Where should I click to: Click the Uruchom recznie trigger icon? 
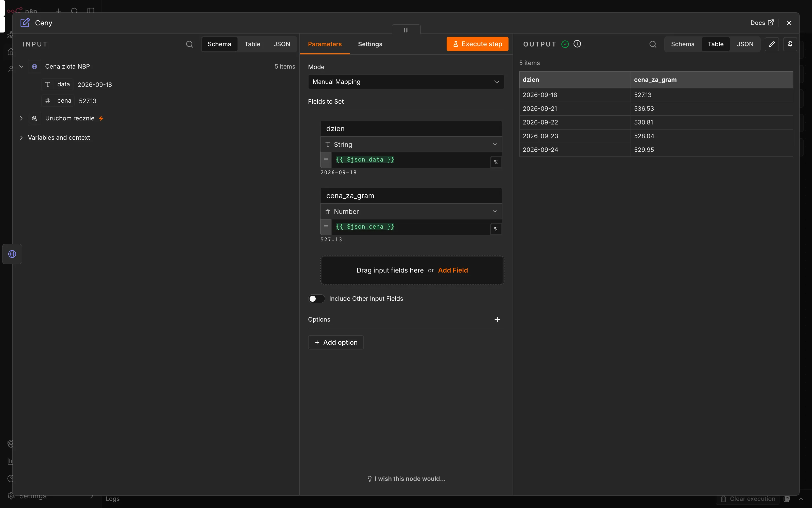(x=35, y=118)
